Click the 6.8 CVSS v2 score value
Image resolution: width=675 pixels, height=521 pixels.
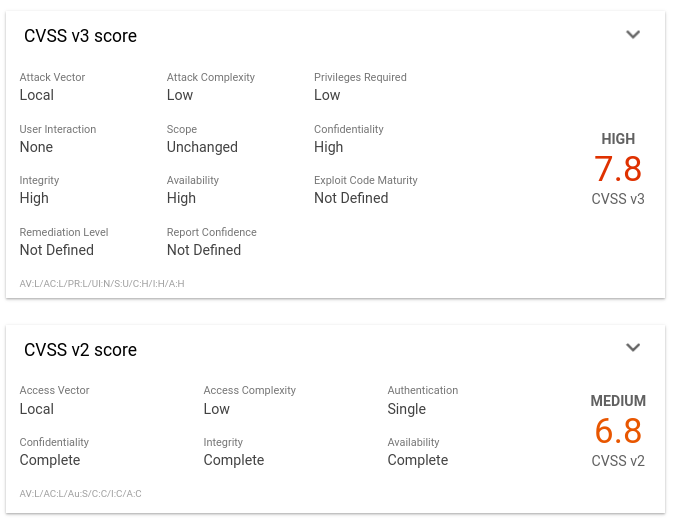[618, 431]
